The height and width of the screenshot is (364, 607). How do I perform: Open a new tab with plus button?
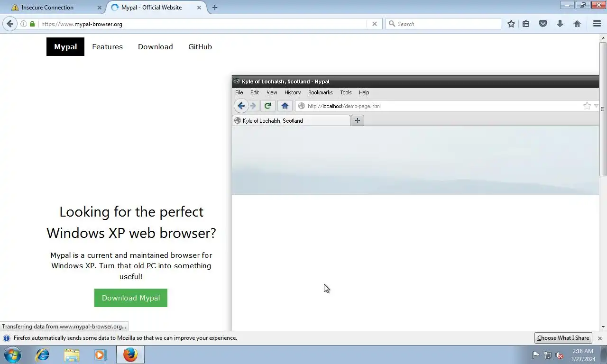coord(215,8)
